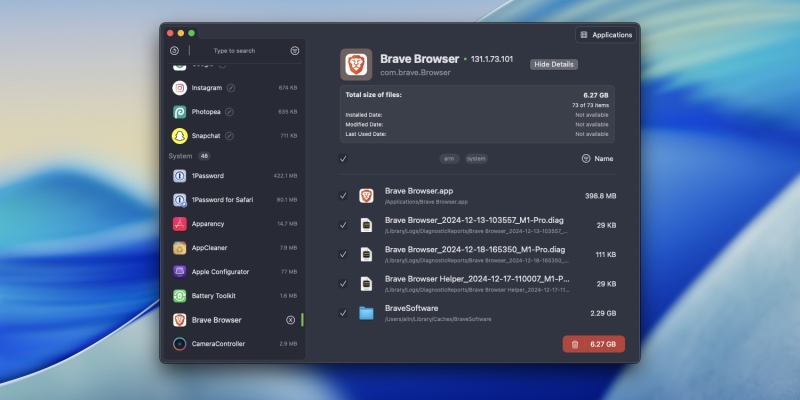The image size is (800, 400).
Task: Toggle the select-all files checkbox
Action: click(343, 159)
